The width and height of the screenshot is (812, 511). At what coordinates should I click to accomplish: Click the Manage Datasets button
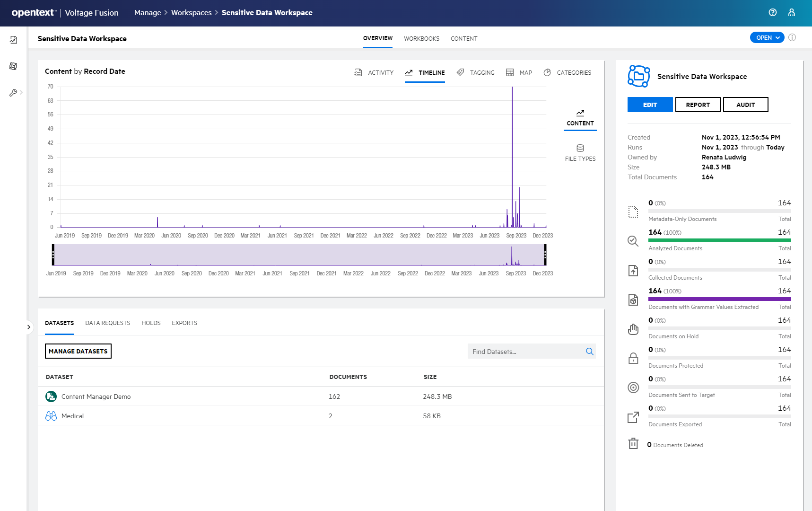click(78, 351)
